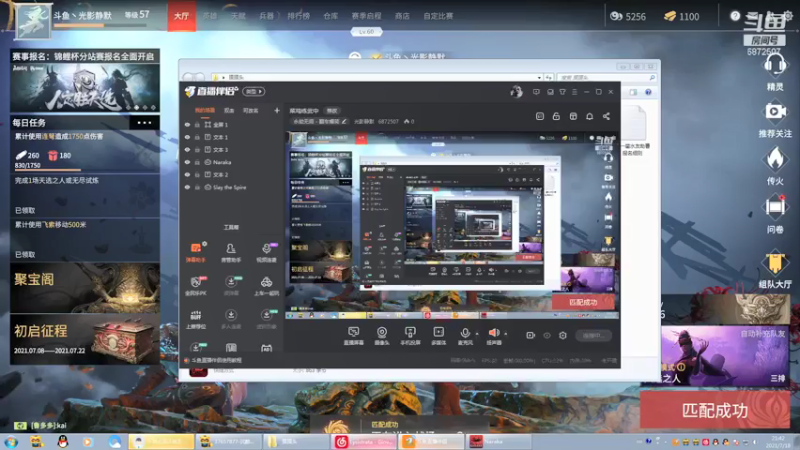Mute the 扬声器 speaker icon
800x450 pixels.
pyautogui.click(x=494, y=333)
